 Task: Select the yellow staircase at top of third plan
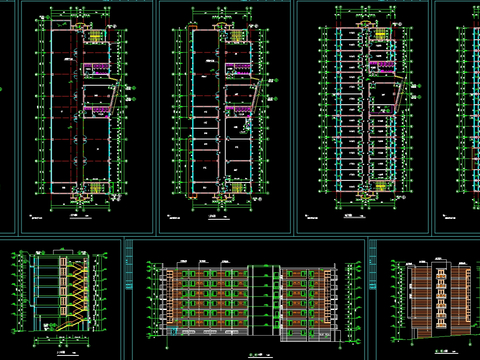point(380,35)
